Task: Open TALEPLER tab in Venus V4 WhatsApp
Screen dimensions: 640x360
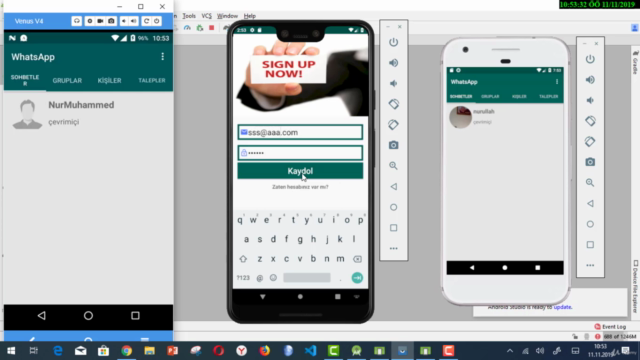Action: click(151, 80)
